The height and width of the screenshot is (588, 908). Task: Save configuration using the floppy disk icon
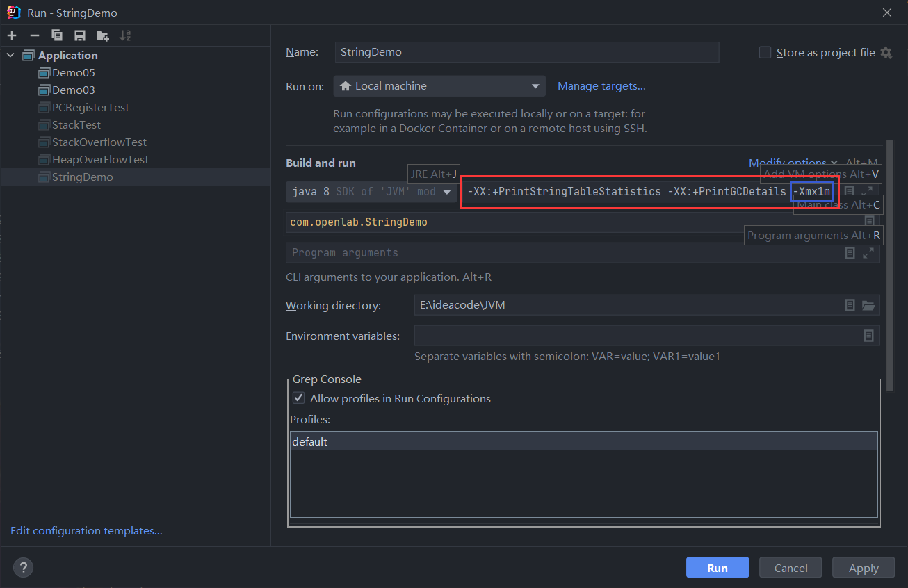click(x=80, y=35)
